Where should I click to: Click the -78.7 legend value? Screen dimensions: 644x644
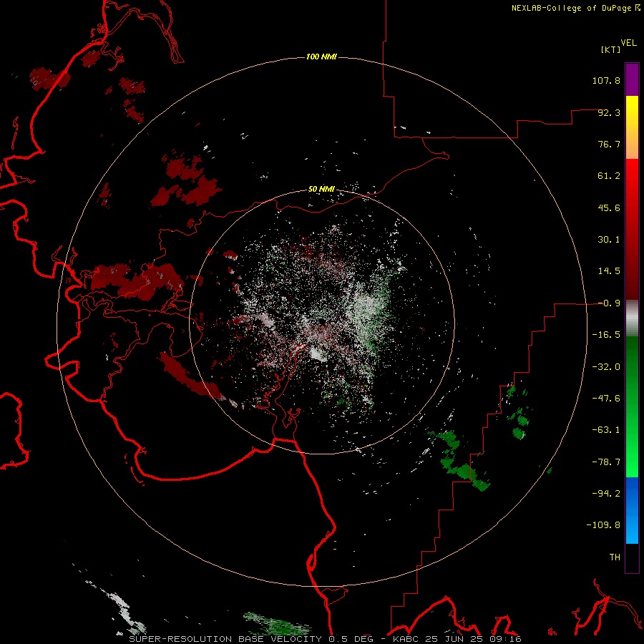pos(606,462)
